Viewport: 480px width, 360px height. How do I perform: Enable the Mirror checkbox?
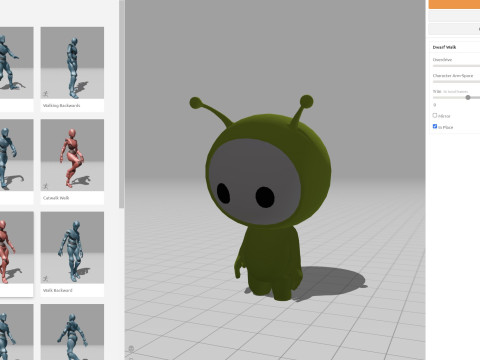click(435, 115)
